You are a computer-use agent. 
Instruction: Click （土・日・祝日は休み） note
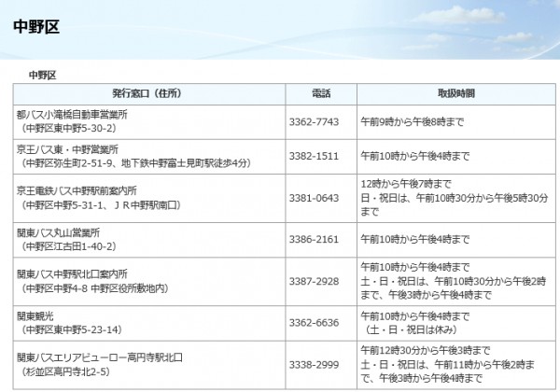[x=411, y=329]
